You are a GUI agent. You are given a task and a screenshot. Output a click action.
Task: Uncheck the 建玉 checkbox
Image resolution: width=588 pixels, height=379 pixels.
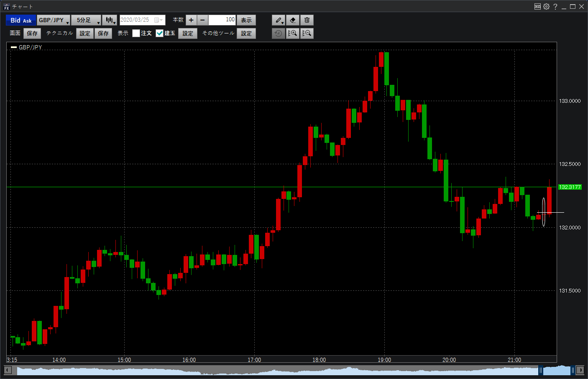(x=160, y=33)
